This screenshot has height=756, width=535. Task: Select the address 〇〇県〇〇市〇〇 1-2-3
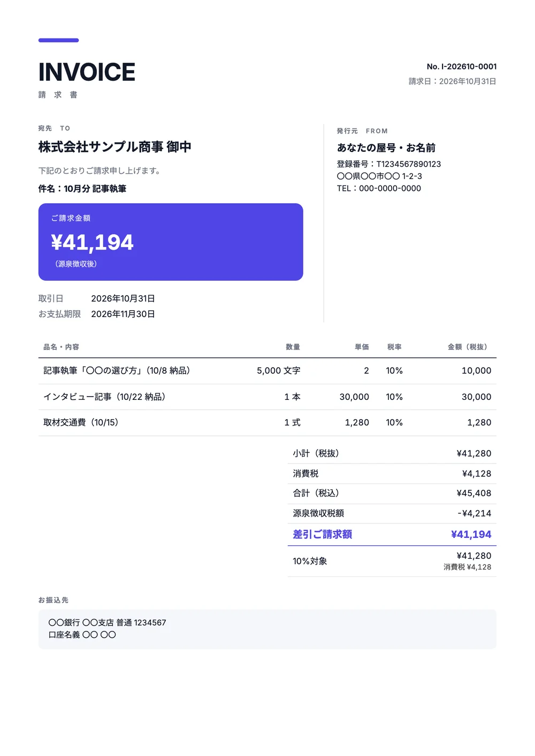(379, 176)
